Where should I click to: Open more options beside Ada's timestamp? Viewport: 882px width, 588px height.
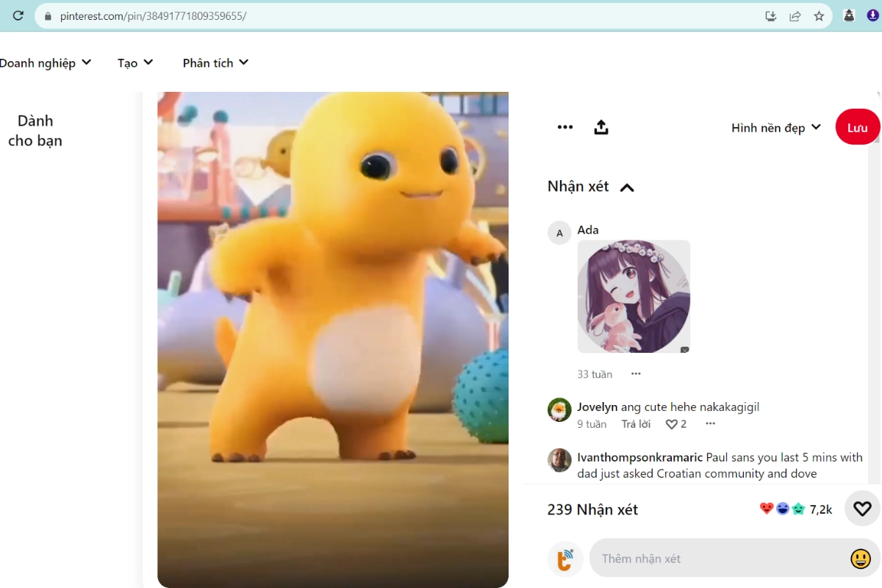(x=635, y=374)
